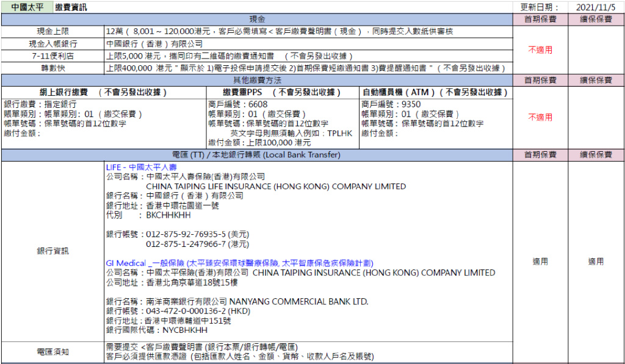The image size is (625, 364).
Task: Select the 續保保費 header in 電匯 section
Action: point(596,155)
